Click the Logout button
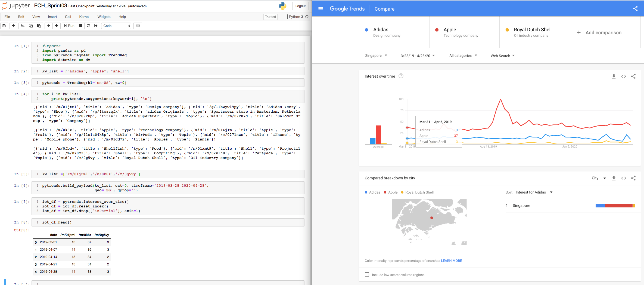Image resolution: width=644 pixels, height=285 pixels. [x=300, y=6]
